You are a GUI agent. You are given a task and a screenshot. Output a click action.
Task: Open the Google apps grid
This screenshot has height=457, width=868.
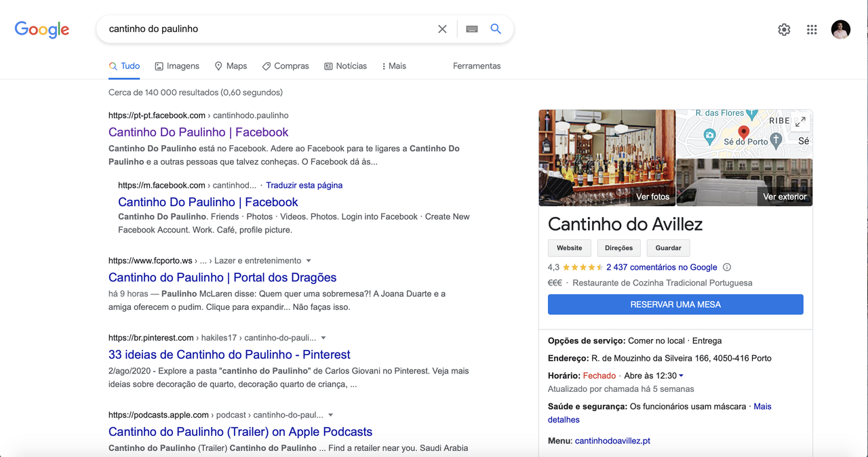pos(812,30)
